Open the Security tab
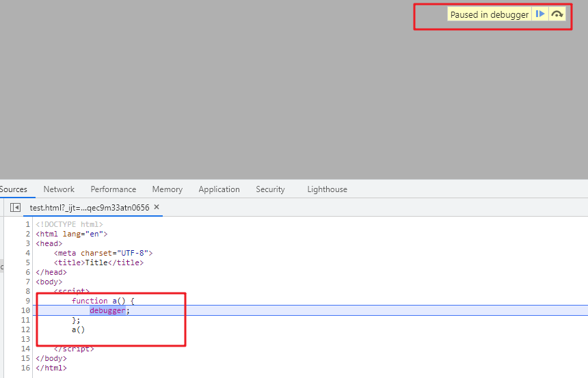This screenshot has height=378, width=588. [270, 189]
